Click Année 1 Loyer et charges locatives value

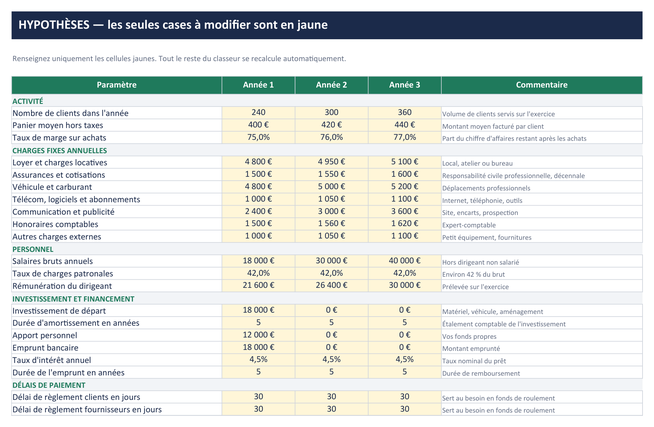258,162
